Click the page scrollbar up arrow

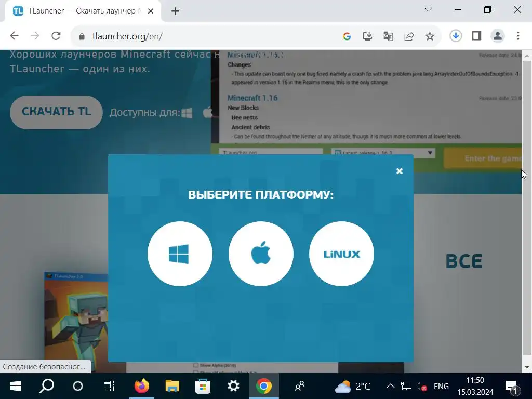(x=527, y=55)
